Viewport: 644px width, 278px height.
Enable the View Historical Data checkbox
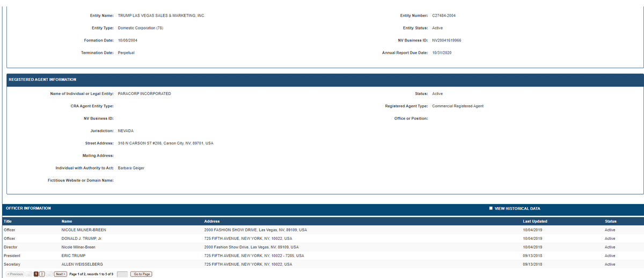pos(491,208)
